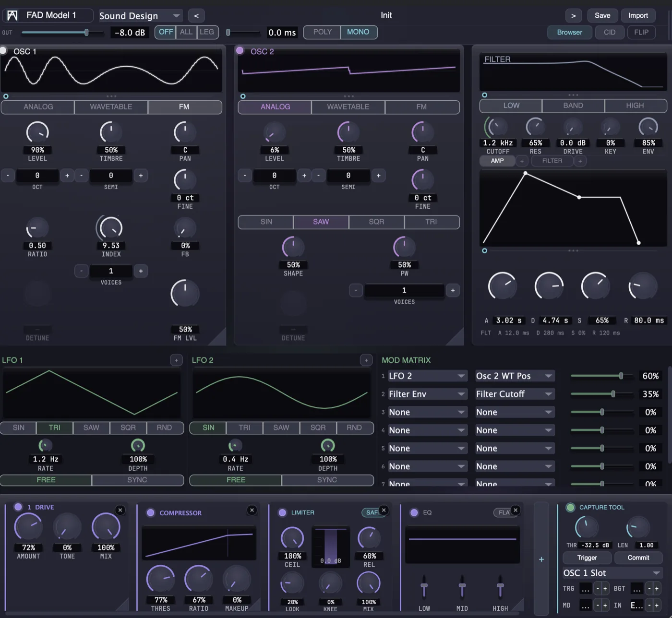Increase OSC 2 semitone with plus

coord(378,176)
